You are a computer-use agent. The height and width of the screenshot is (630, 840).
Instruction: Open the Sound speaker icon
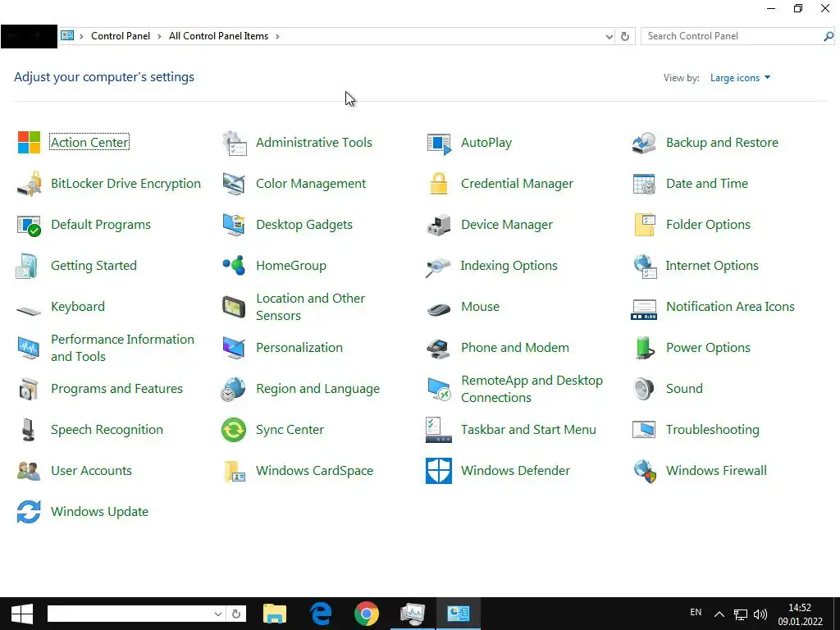(x=643, y=389)
